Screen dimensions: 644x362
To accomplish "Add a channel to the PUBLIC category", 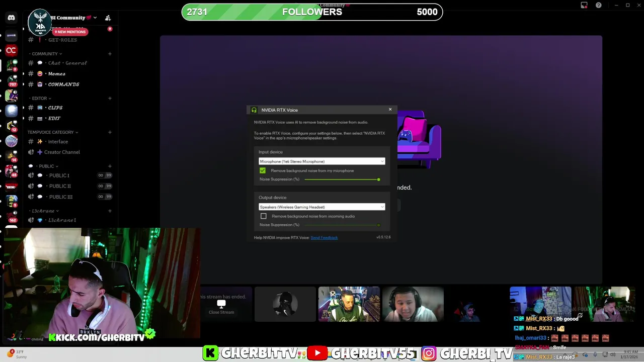I will pyautogui.click(x=110, y=166).
